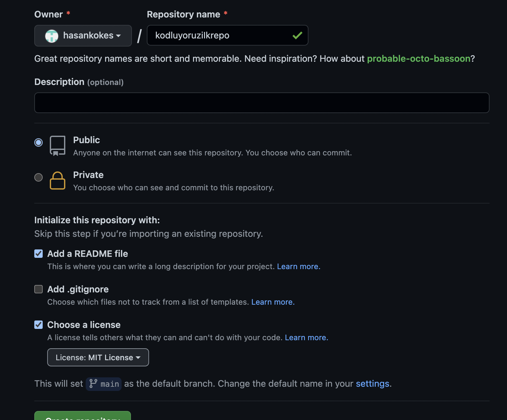Click the private repository lock icon
The image size is (507, 420).
(x=58, y=181)
